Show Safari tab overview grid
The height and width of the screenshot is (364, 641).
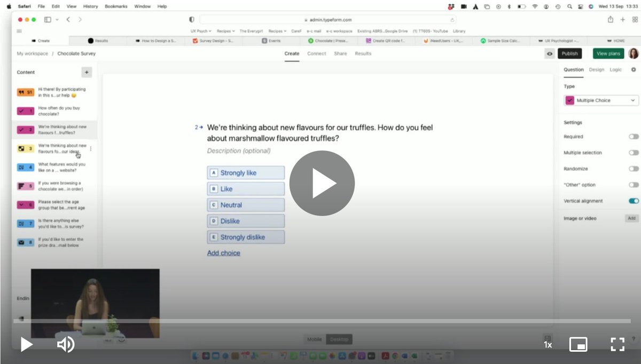pyautogui.click(x=634, y=19)
